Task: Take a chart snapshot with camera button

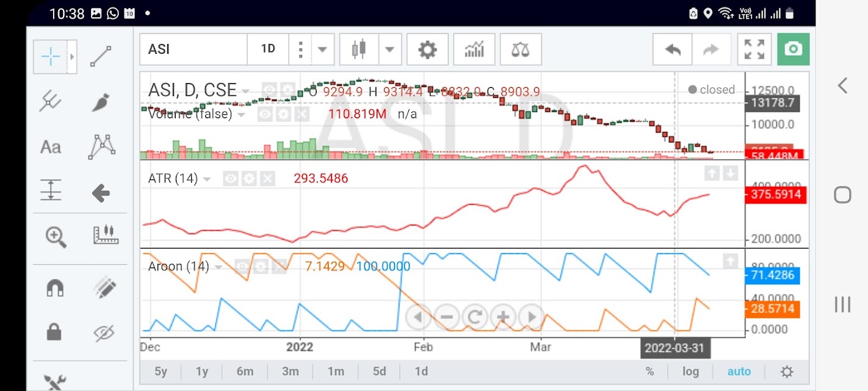Action: click(x=794, y=49)
